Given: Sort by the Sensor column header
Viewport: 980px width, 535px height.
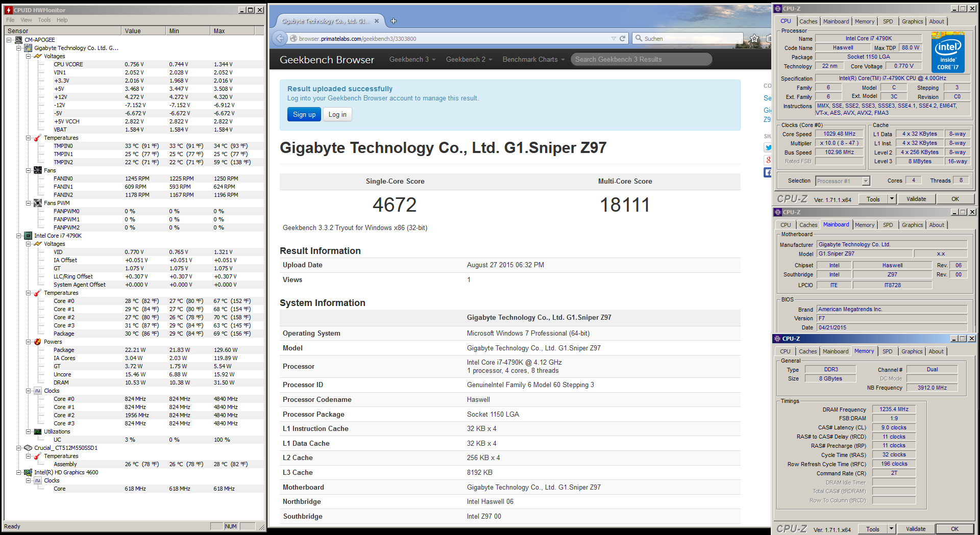Looking at the screenshot, I should click(63, 31).
